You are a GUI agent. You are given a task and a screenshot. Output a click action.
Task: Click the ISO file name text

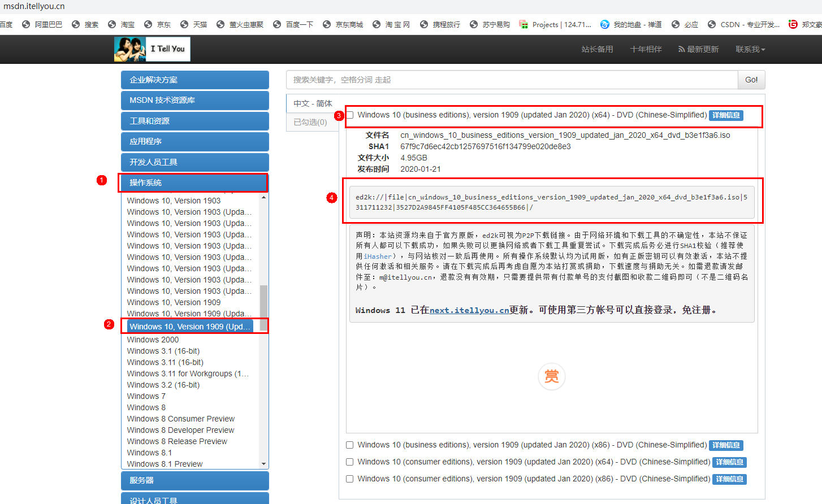pyautogui.click(x=565, y=135)
